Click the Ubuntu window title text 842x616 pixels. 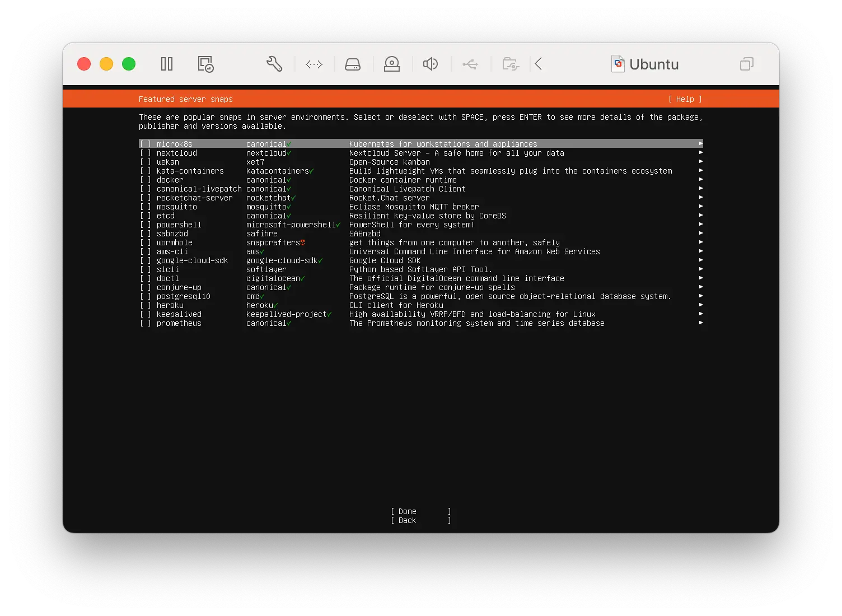point(654,64)
